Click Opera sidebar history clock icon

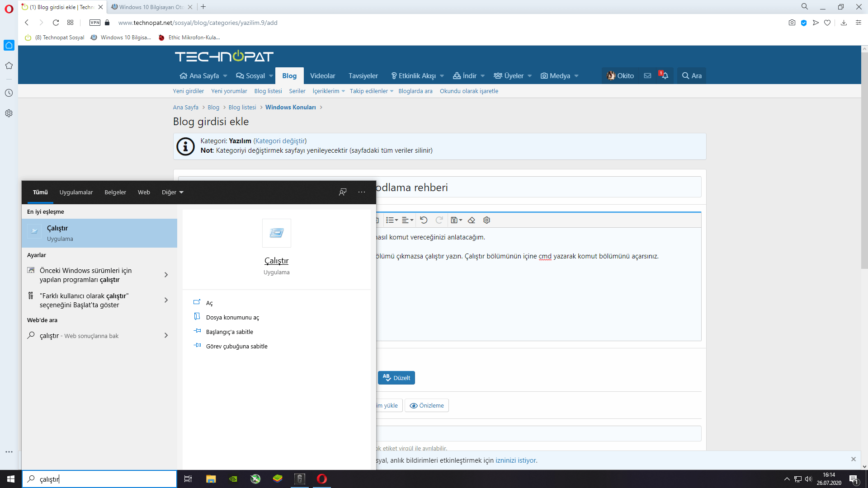[9, 93]
